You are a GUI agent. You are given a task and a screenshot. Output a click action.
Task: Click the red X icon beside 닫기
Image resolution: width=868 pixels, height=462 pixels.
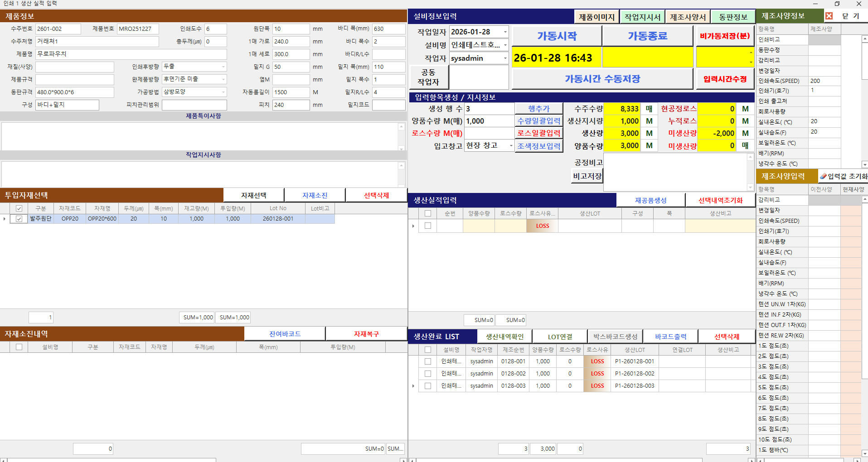pyautogui.click(x=829, y=16)
